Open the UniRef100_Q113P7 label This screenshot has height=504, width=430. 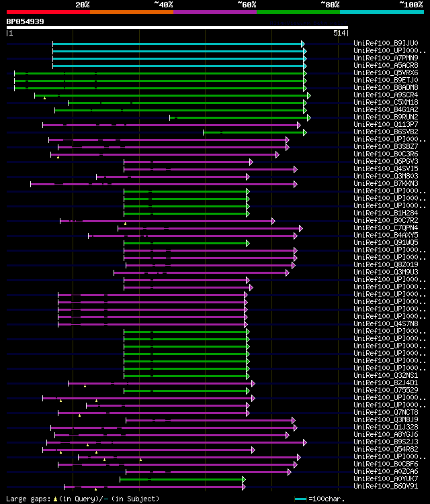(x=386, y=125)
